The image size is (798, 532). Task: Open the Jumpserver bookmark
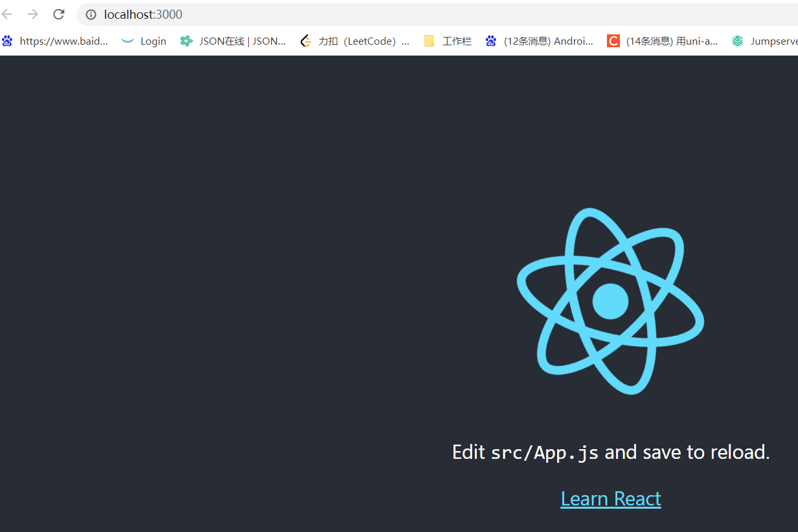pos(764,41)
